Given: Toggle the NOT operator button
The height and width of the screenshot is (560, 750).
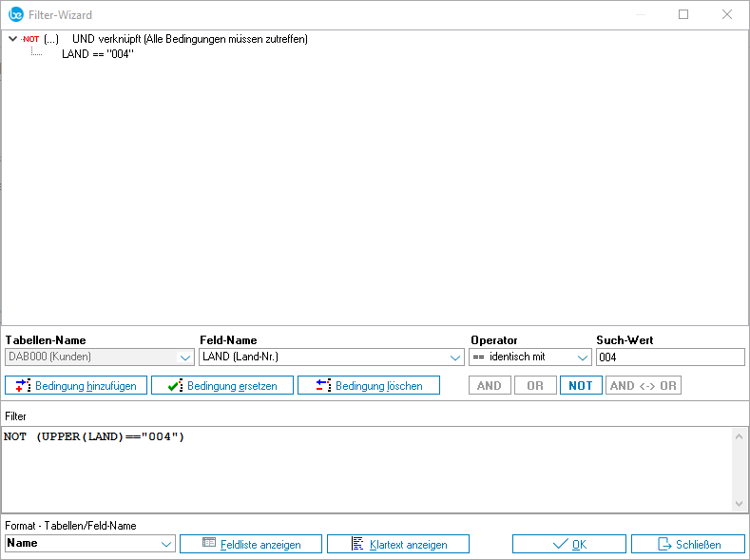Looking at the screenshot, I should point(581,386).
